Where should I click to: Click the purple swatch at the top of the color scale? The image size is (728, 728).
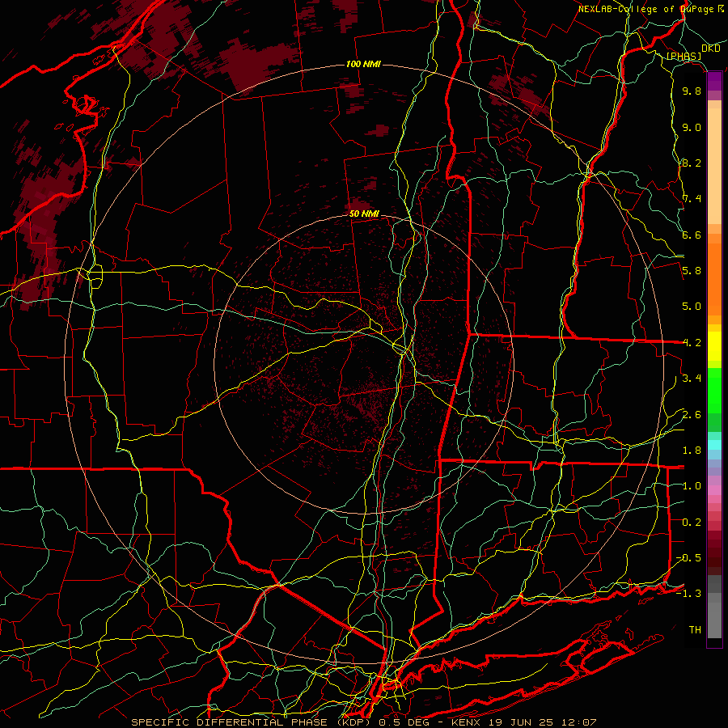[714, 81]
